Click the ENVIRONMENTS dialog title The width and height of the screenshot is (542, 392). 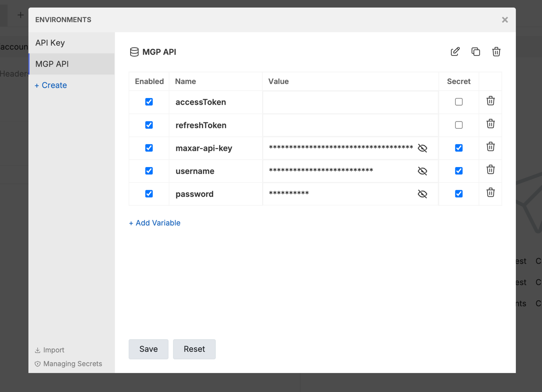[63, 20]
